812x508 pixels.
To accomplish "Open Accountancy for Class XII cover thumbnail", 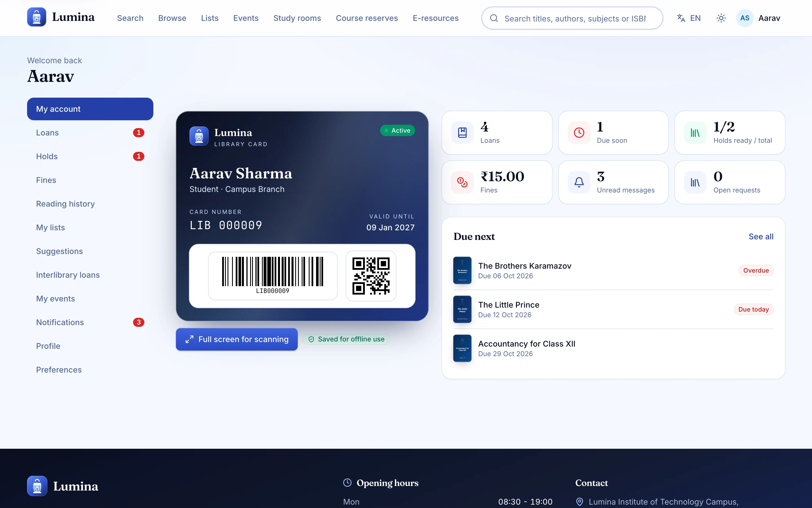I will point(462,349).
